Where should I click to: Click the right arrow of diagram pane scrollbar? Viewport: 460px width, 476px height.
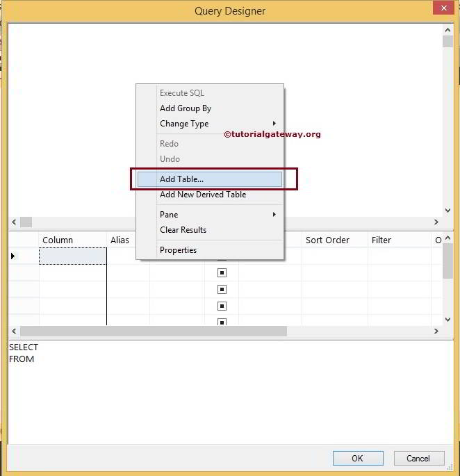(x=436, y=222)
